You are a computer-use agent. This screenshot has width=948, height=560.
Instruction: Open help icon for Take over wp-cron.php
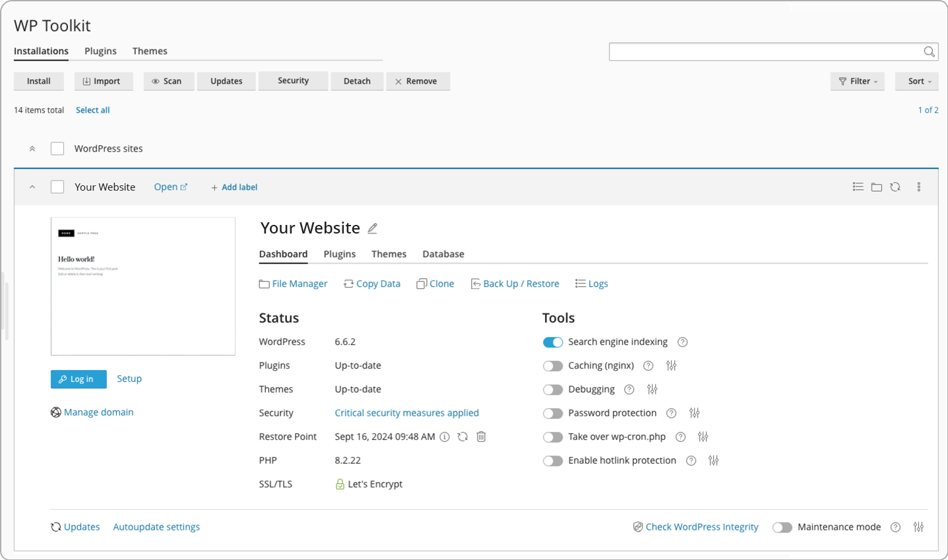pos(680,437)
